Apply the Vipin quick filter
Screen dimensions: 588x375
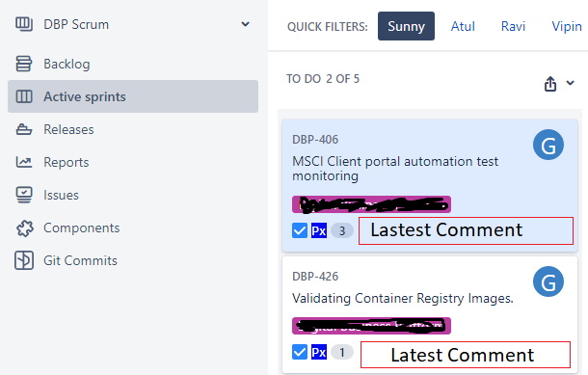(x=567, y=26)
